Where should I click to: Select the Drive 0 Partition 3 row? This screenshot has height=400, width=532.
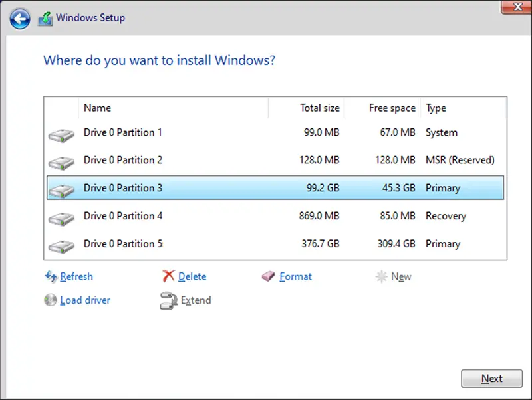click(275, 188)
